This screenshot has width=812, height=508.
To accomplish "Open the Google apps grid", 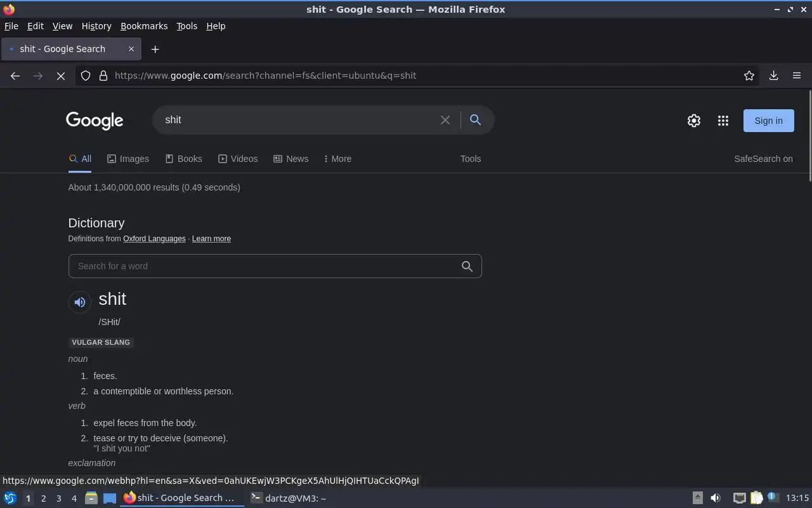I will 723,121.
